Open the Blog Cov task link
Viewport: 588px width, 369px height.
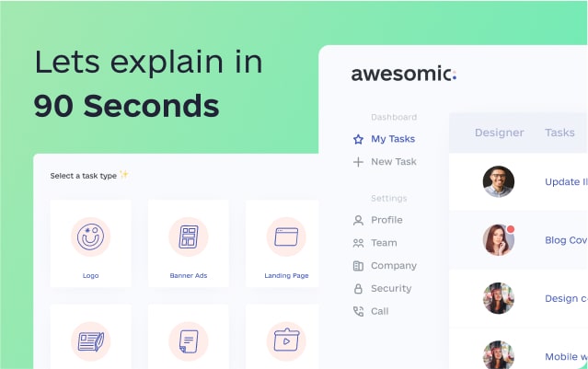click(566, 240)
